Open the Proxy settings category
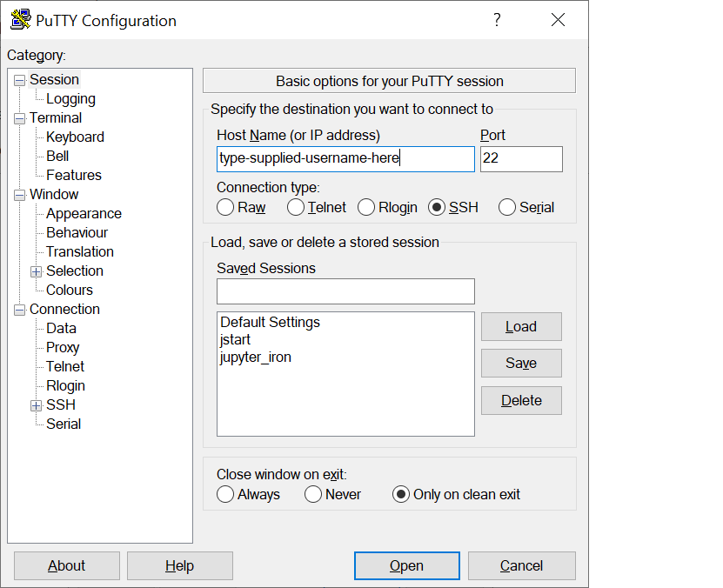The width and height of the screenshot is (723, 588). pyautogui.click(x=63, y=347)
